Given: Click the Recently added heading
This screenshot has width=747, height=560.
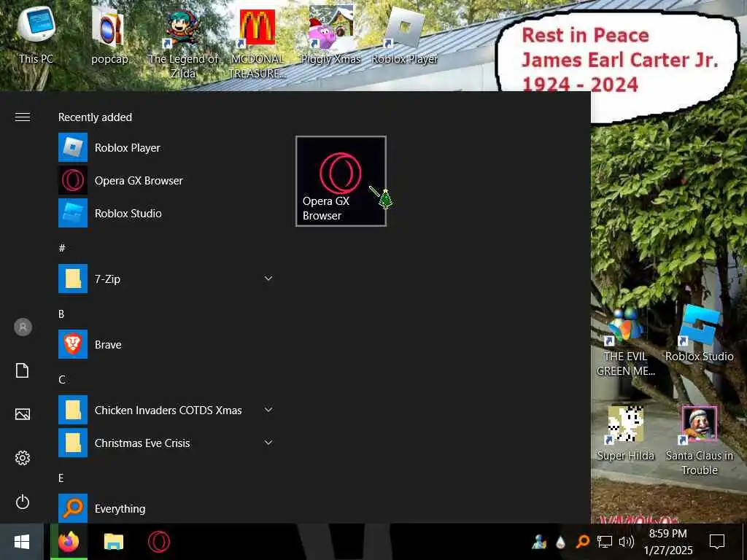Looking at the screenshot, I should tap(95, 117).
